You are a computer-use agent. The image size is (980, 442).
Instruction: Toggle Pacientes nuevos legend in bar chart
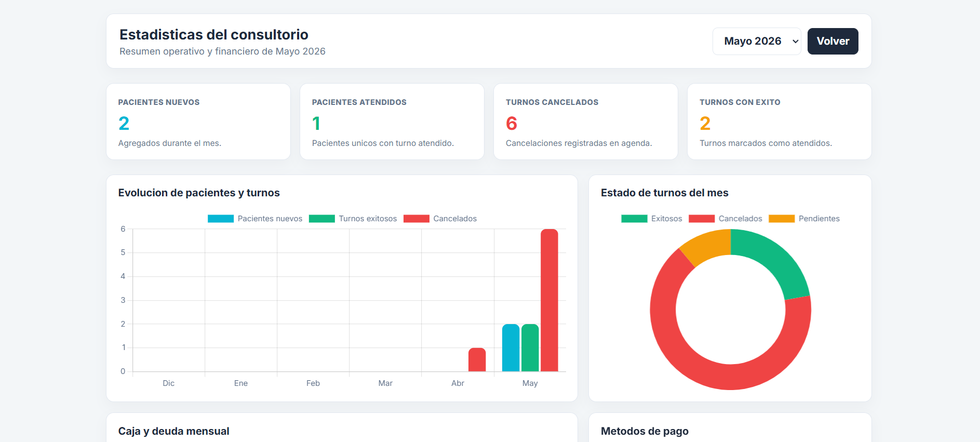point(255,219)
